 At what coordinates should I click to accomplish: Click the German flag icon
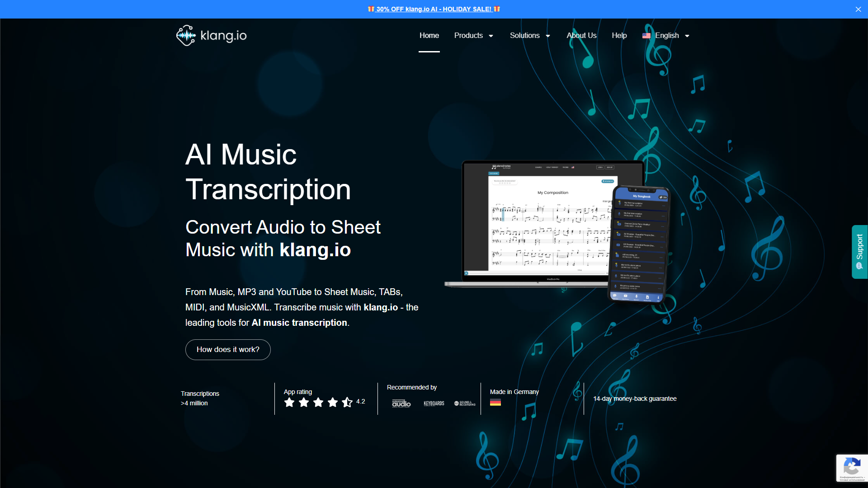tap(495, 402)
